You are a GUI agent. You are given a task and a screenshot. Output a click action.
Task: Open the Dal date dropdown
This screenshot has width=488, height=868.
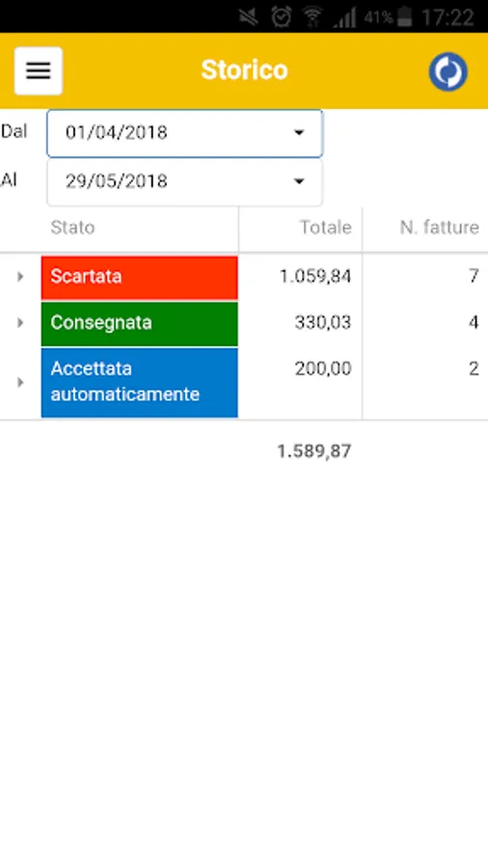coord(184,133)
